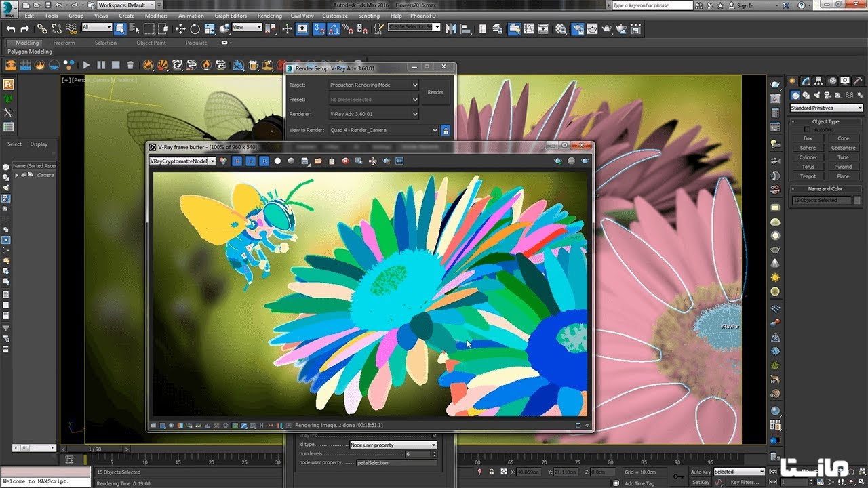This screenshot has height=488, width=868.
Task: Click the Auto Key button
Action: click(x=701, y=472)
